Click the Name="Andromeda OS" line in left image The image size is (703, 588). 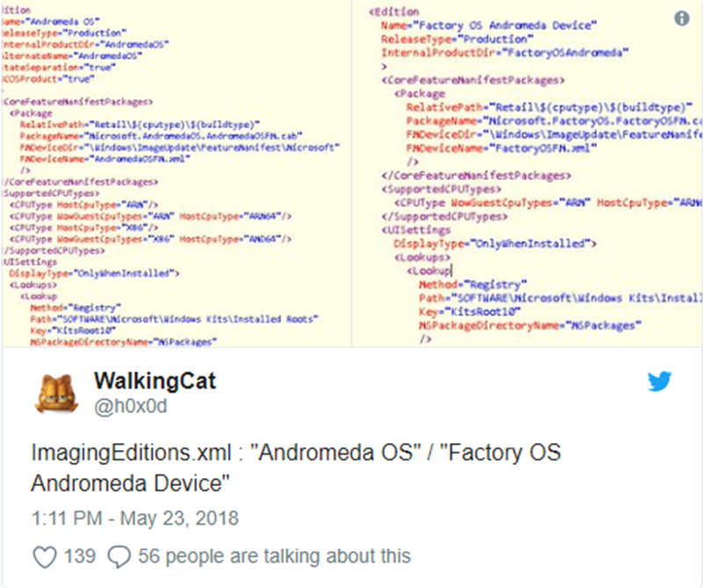[54, 18]
